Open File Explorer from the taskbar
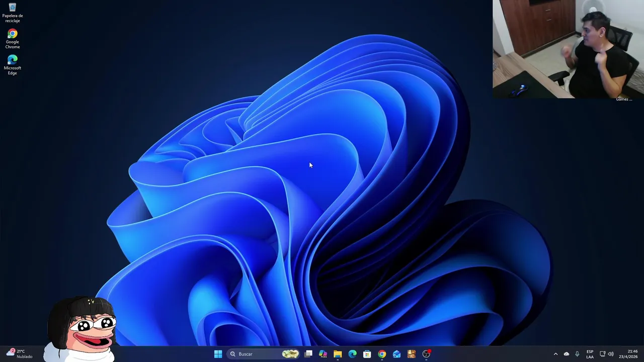The image size is (644, 362). (x=338, y=354)
